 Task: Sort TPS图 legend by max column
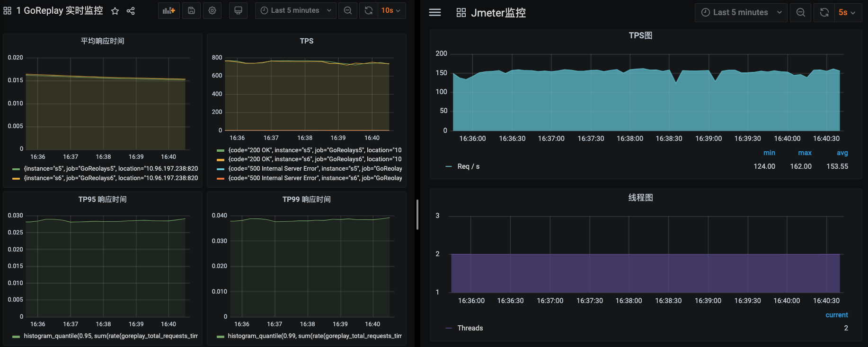[805, 153]
